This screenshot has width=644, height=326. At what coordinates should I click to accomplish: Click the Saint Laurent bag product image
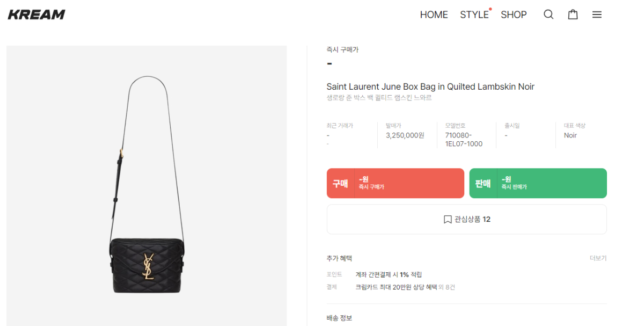[x=147, y=185]
